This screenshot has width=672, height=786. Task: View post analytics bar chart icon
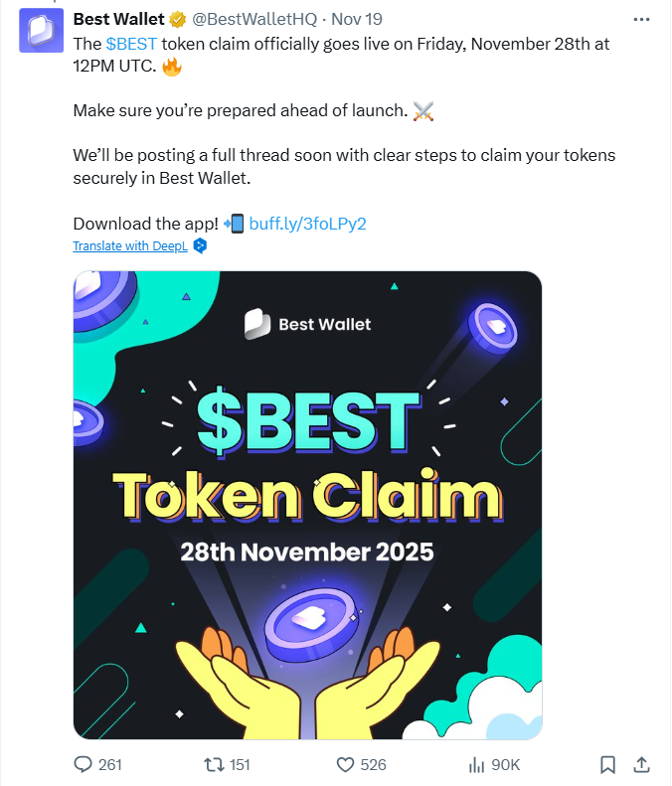(x=475, y=764)
